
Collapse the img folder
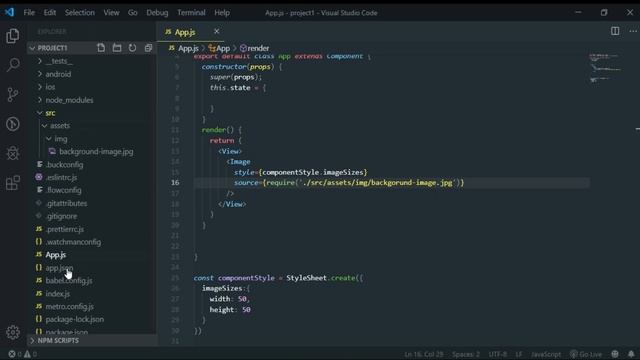tap(60, 139)
